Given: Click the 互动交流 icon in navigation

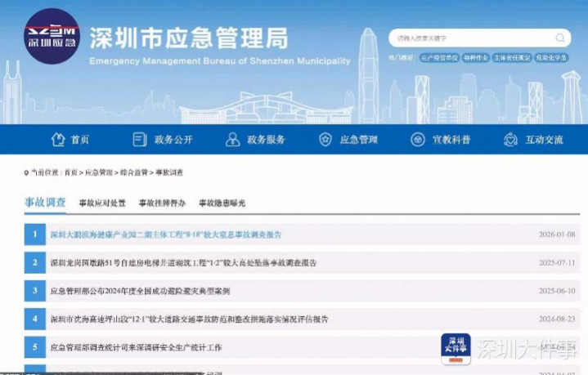Looking at the screenshot, I should [510, 140].
